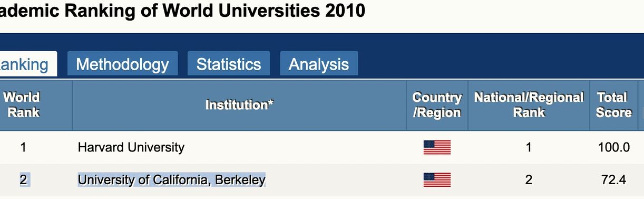This screenshot has width=644, height=199.
Task: Click national rank 2 in Berkeley row
Action: point(529,180)
